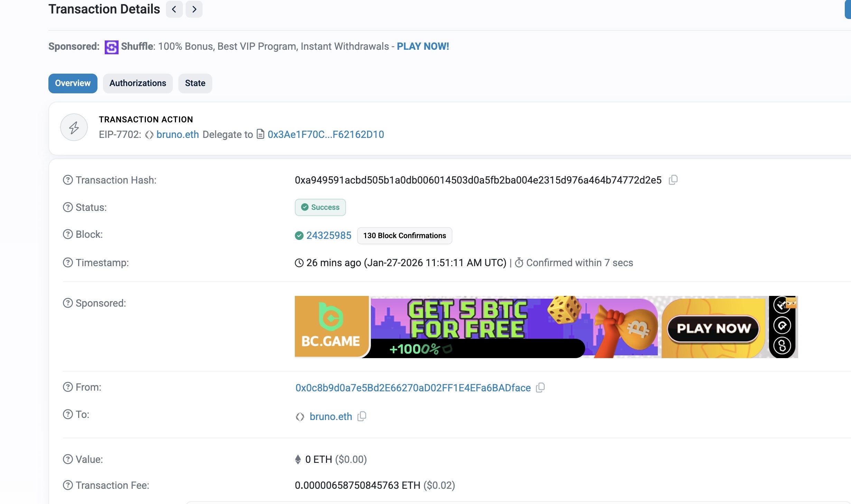Open the State tab
This screenshot has width=851, height=504.
(195, 83)
